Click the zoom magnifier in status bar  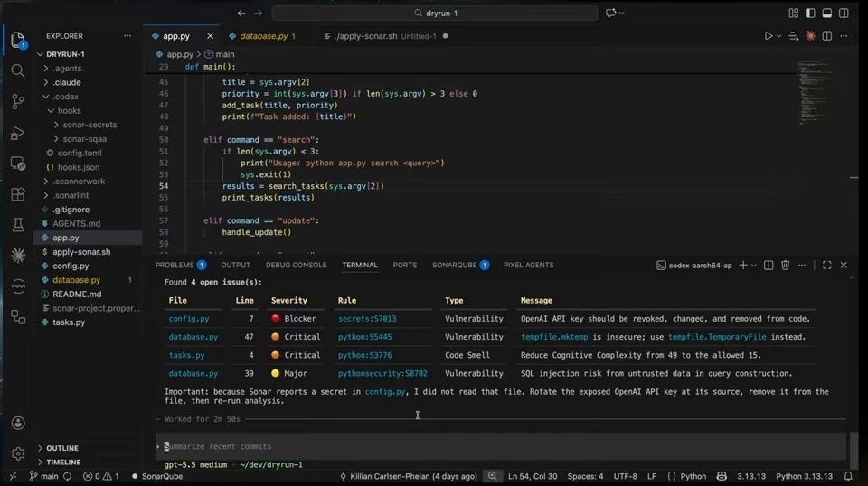pyautogui.click(x=492, y=476)
